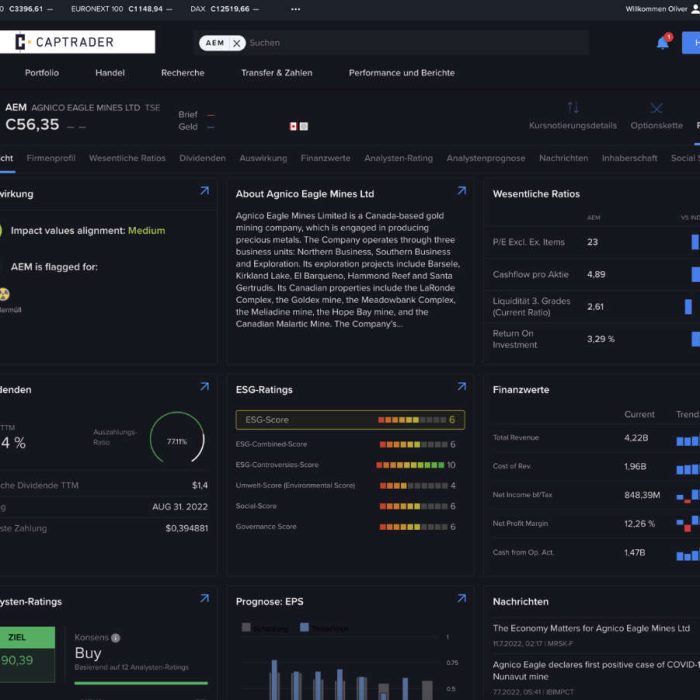
Task: Click the CapTrader logo
Action: (77, 42)
